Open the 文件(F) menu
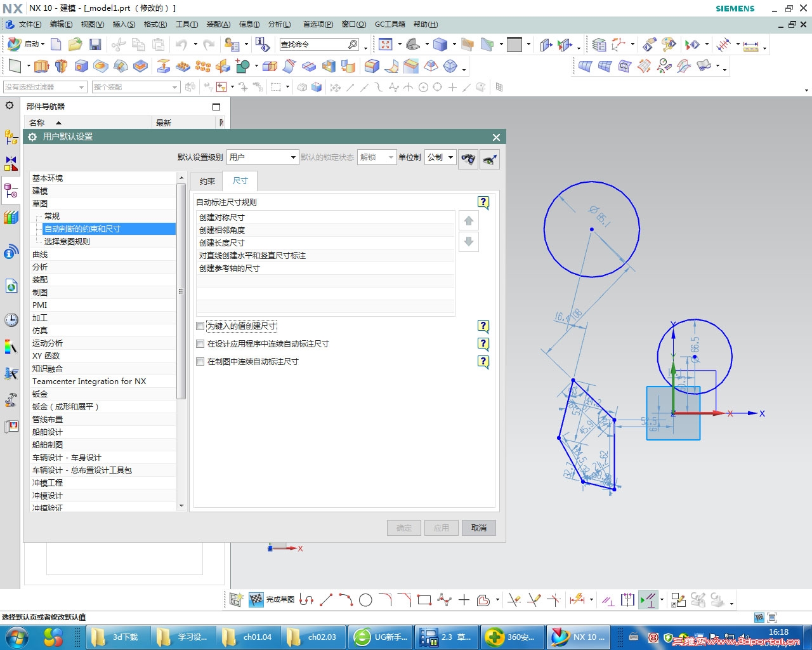Screen dimensions: 812x650 pyautogui.click(x=30, y=24)
